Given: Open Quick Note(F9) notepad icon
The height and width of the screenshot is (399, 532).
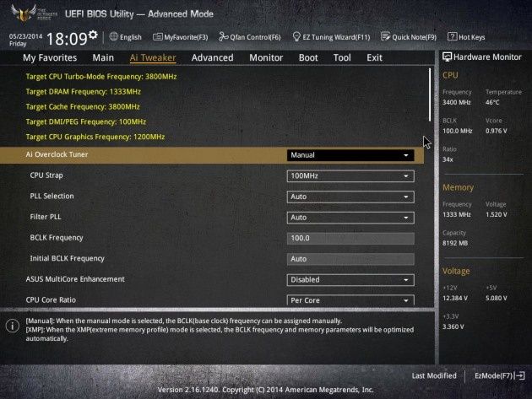Looking at the screenshot, I should [385, 36].
